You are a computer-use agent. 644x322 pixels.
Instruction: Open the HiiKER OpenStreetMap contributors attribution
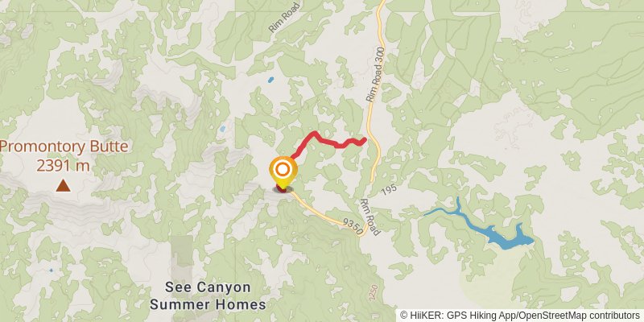coord(520,316)
